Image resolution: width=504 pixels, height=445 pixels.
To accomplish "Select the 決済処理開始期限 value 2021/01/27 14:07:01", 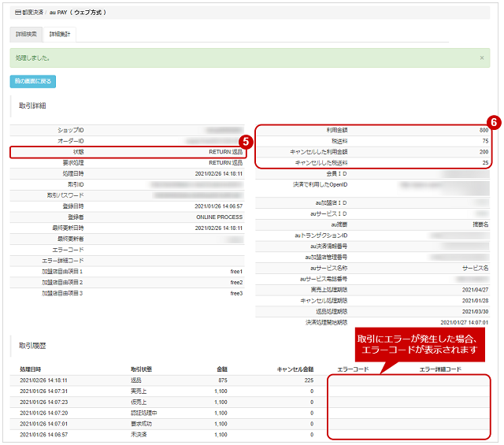I will [x=464, y=322].
